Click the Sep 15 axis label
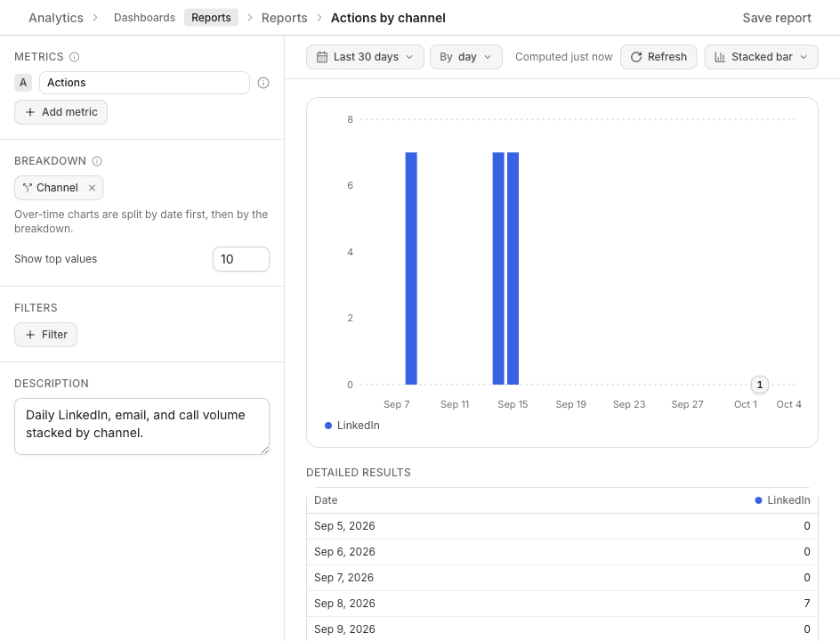 [x=513, y=404]
